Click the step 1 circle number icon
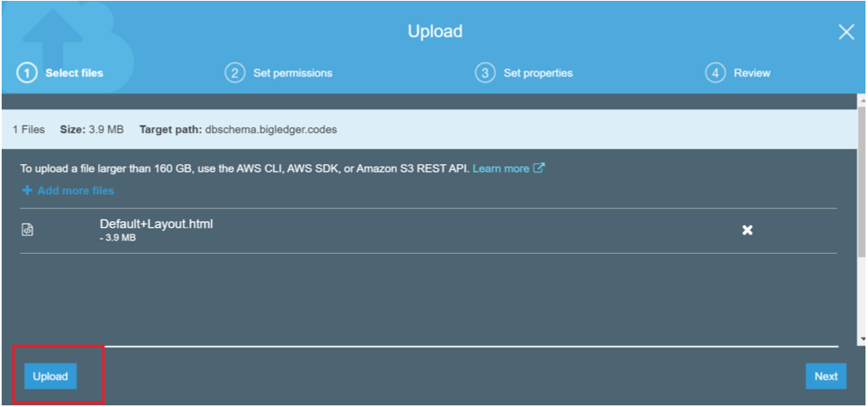The width and height of the screenshot is (868, 407). point(27,73)
